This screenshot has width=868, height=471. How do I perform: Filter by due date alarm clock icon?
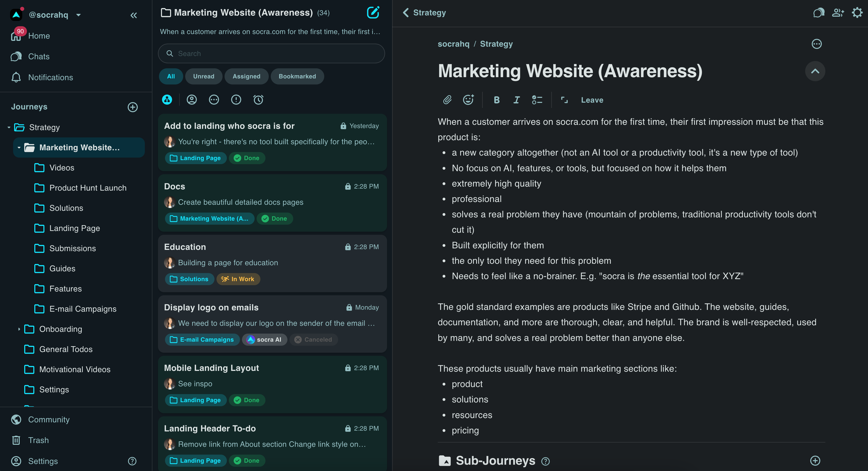(x=258, y=100)
